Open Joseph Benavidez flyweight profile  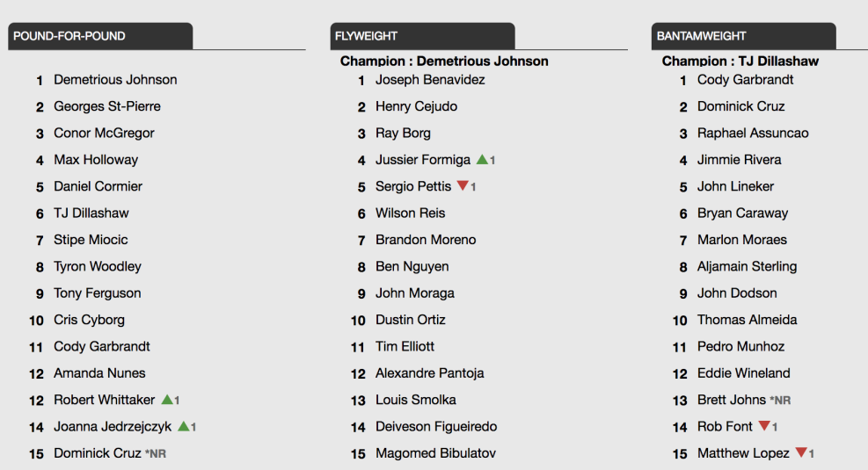click(430, 80)
